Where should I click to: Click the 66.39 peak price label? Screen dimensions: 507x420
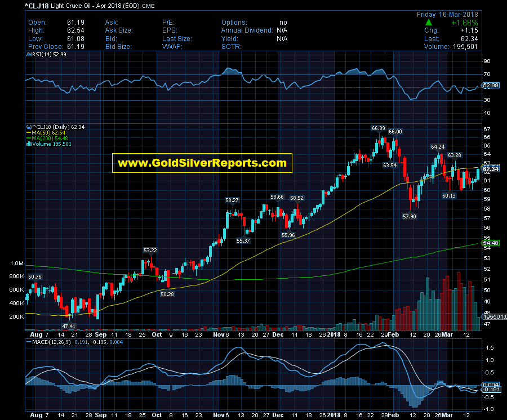[x=379, y=128]
